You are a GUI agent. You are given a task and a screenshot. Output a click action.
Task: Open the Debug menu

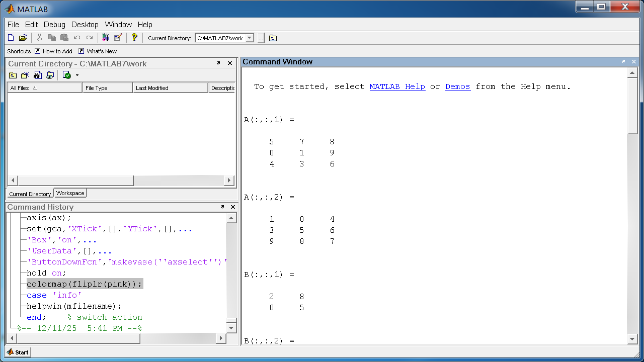[x=54, y=25]
